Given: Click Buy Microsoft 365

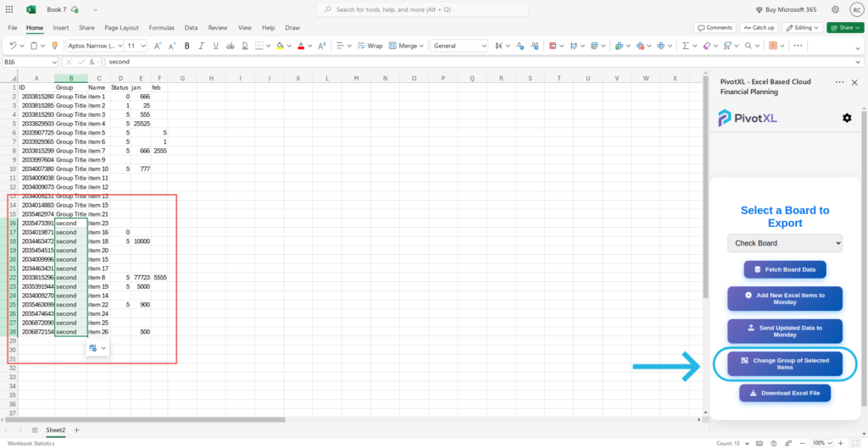Looking at the screenshot, I should coord(786,10).
